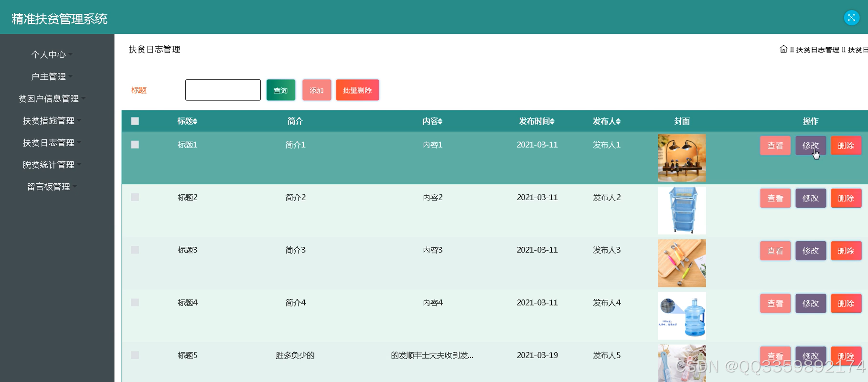Click the 操作 column header

(811, 121)
